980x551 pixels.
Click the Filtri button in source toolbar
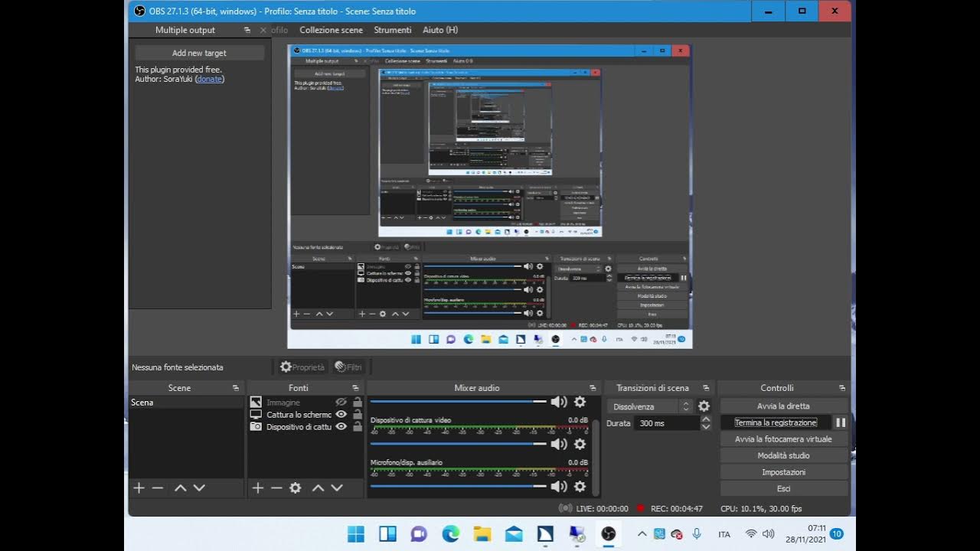pyautogui.click(x=348, y=367)
